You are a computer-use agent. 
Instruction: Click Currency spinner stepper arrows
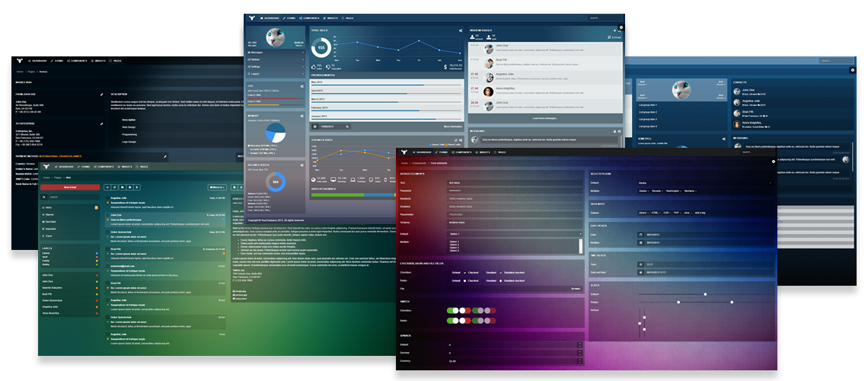coord(579,361)
